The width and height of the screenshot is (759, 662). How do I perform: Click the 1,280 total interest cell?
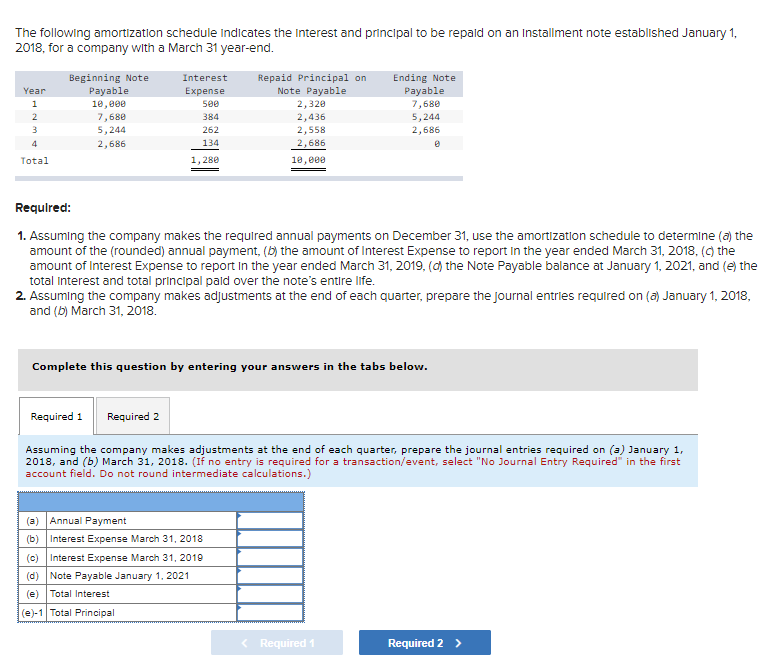click(204, 160)
